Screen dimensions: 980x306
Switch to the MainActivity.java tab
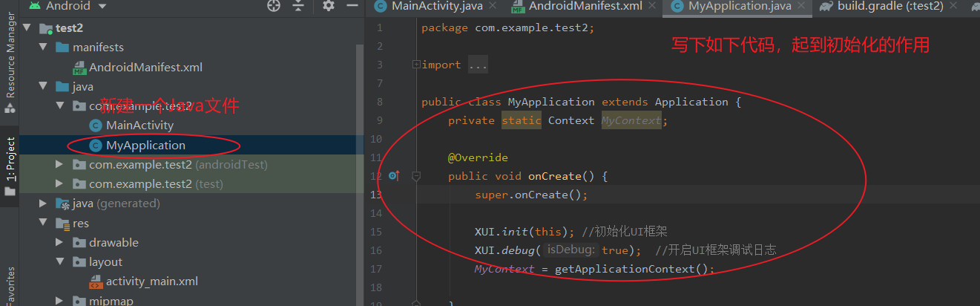(437, 6)
